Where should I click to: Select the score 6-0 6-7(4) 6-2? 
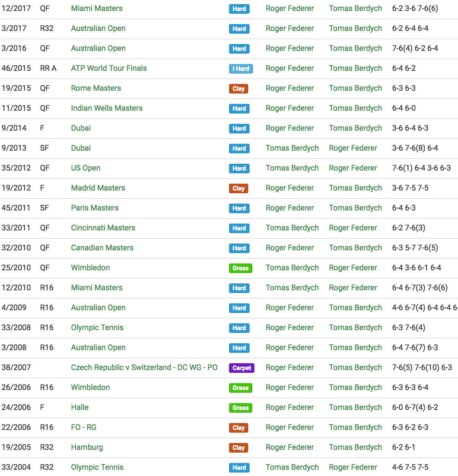(415, 407)
